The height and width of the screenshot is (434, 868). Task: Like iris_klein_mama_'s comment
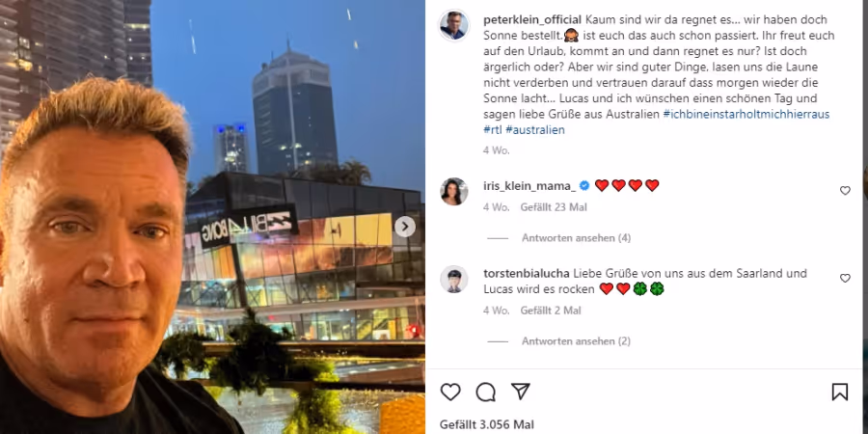[x=845, y=190]
